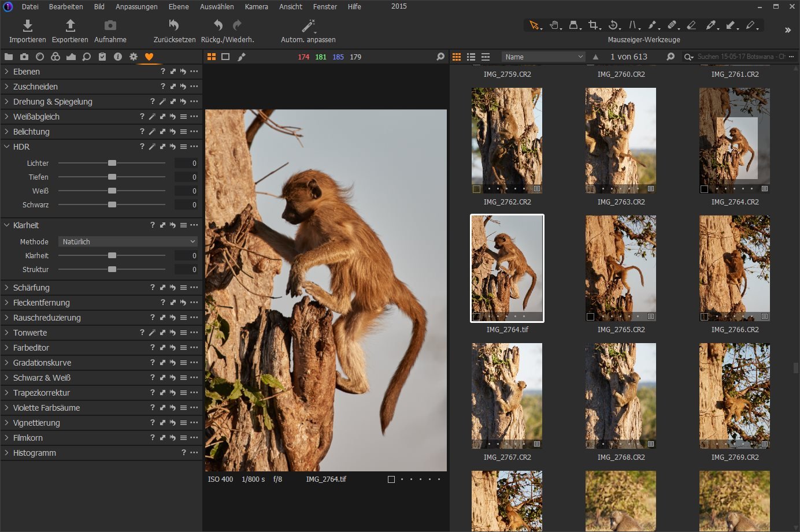Image resolution: width=800 pixels, height=532 pixels.
Task: Click color tag box on IMG_2765.CR2 thumbnail
Action: 590,317
